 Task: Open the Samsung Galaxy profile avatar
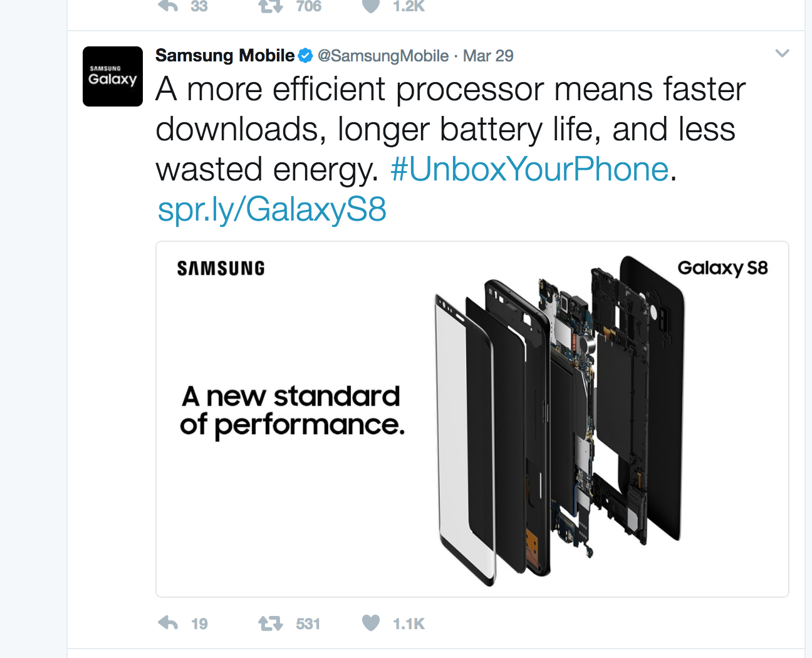(112, 76)
